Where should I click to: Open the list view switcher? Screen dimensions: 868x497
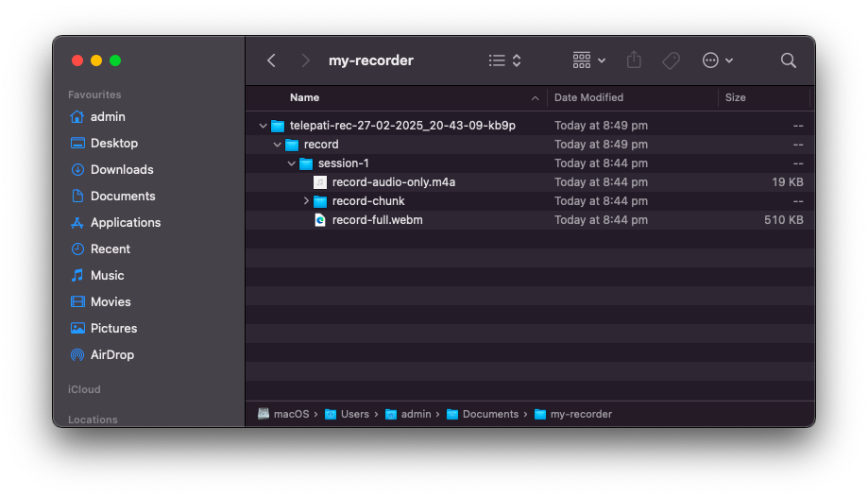coord(505,60)
